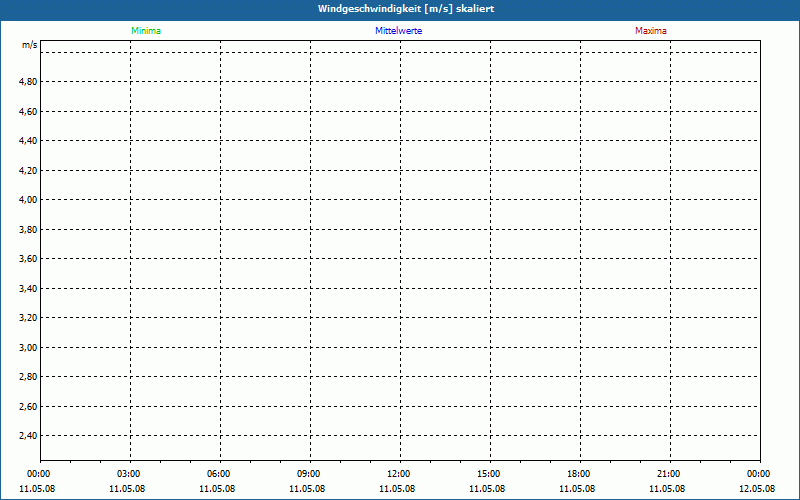The width and height of the screenshot is (800, 500).
Task: Click the 09:00 time axis label
Action: pos(309,474)
